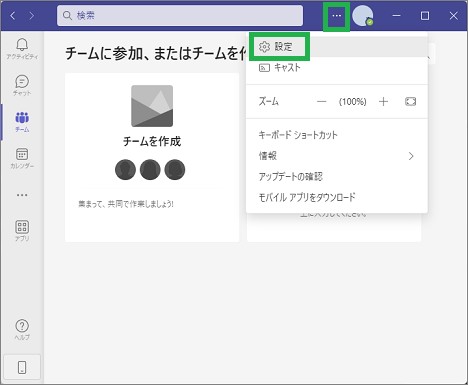Click the mobile phone icon at sidebar bottom
Viewport: 468px width, 385px height.
22,367
